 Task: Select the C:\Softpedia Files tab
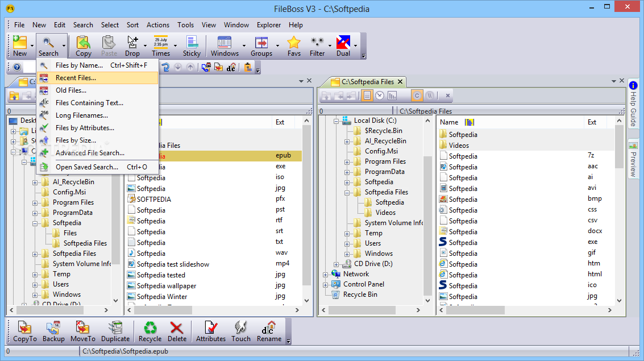(368, 82)
